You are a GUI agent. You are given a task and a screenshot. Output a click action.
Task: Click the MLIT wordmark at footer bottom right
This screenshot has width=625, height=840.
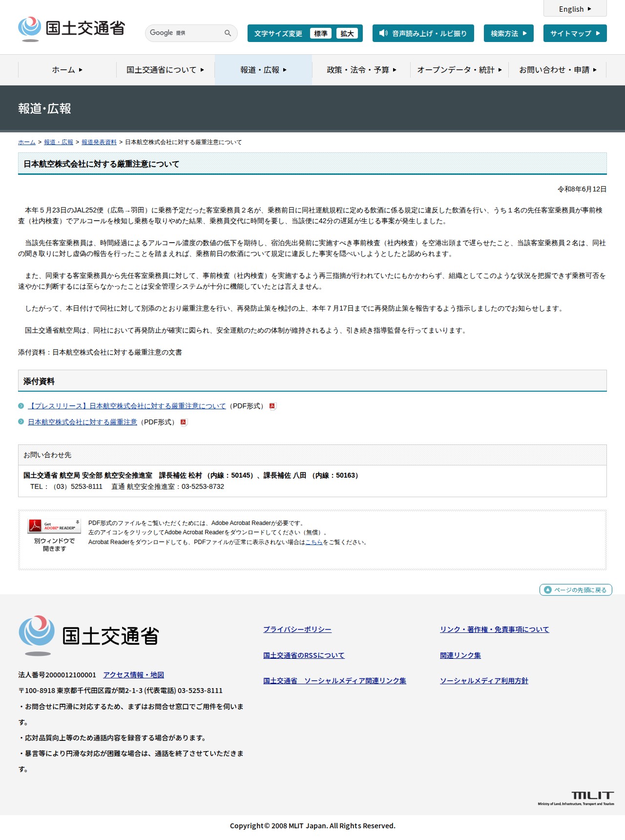(576, 798)
